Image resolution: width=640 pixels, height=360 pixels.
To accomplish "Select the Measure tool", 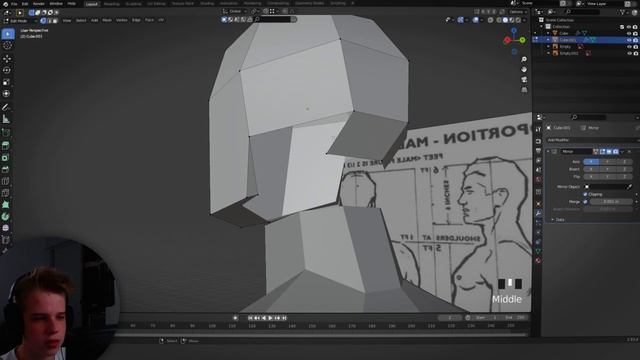I will pyautogui.click(x=6, y=119).
